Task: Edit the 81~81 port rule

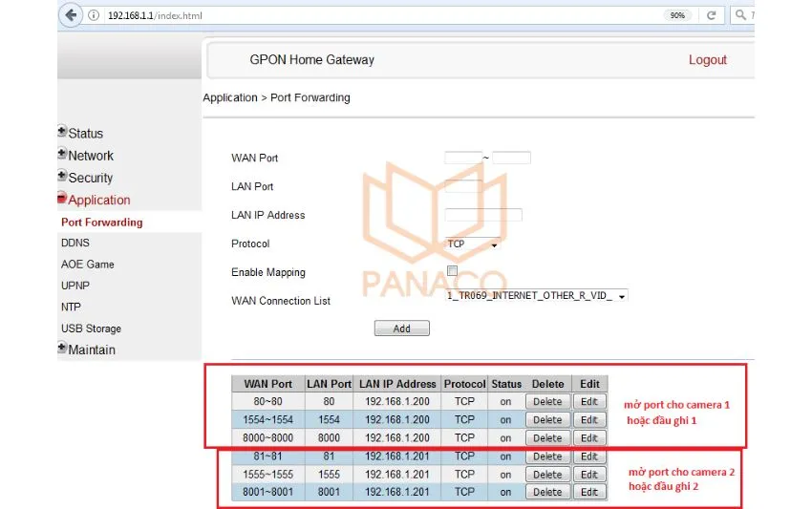Action: (589, 456)
